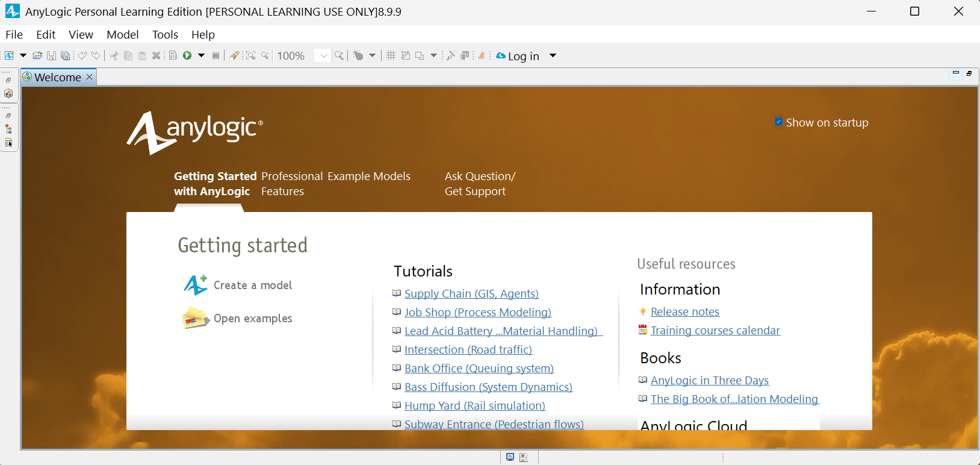Expand the Log in dropdown arrow
Viewport: 980px width, 465px height.
pos(553,55)
